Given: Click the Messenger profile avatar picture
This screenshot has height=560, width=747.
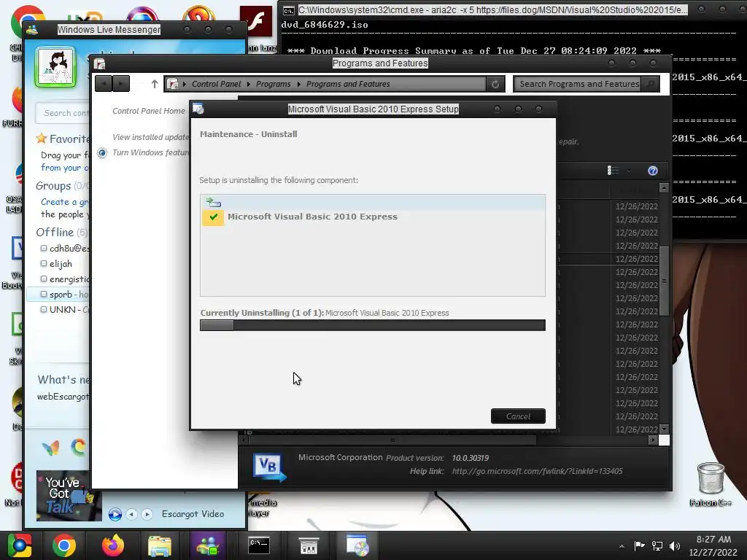Looking at the screenshot, I should click(x=55, y=66).
